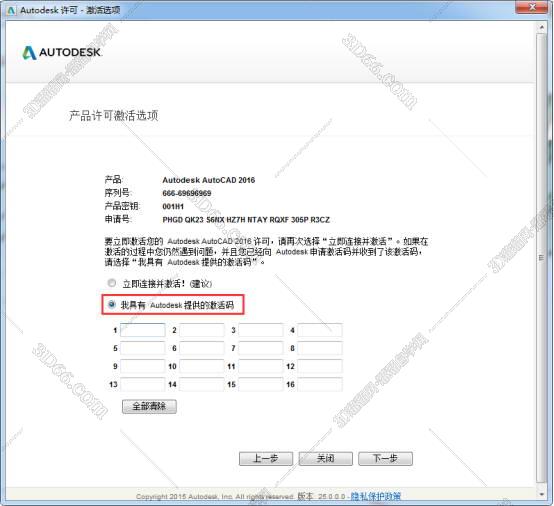Click activation code field 8
The image size is (554, 506).
pyautogui.click(x=320, y=348)
